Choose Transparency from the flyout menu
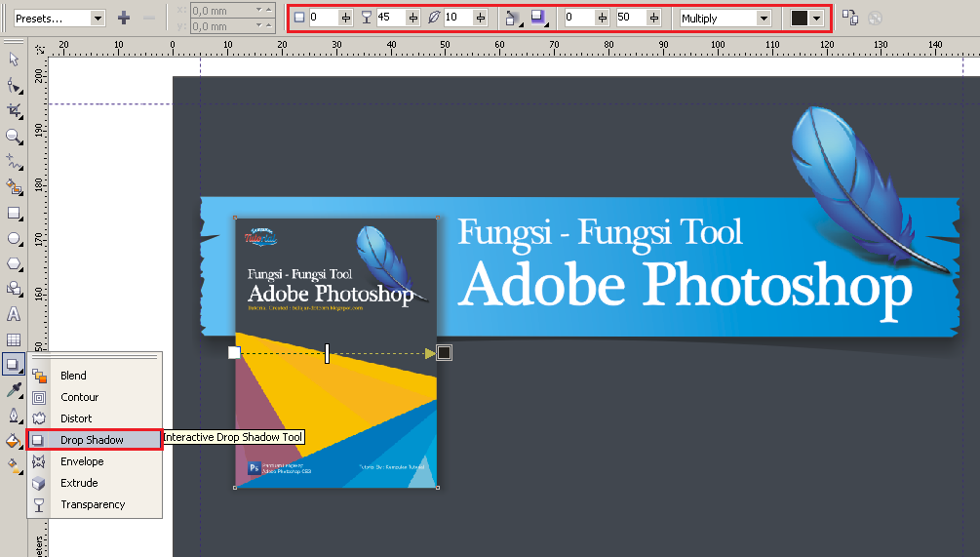980x557 pixels. 95,504
